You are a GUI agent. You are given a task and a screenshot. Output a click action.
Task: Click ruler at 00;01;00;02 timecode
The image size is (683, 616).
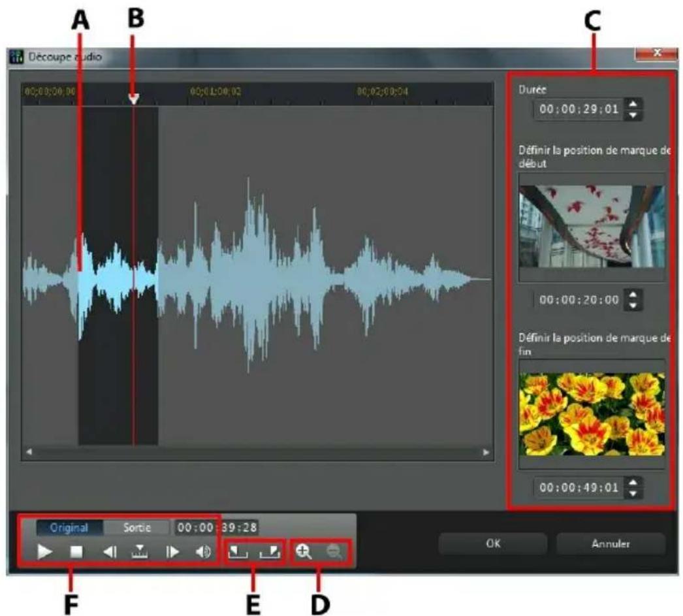[x=215, y=91]
